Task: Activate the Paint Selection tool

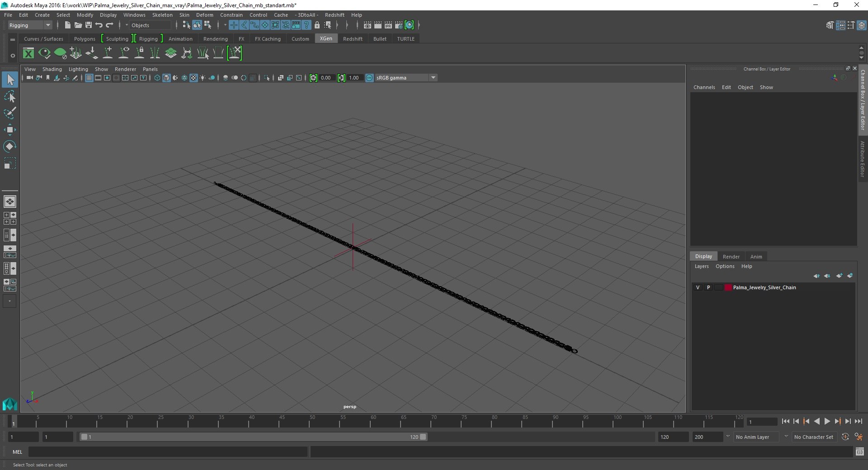Action: [x=10, y=113]
